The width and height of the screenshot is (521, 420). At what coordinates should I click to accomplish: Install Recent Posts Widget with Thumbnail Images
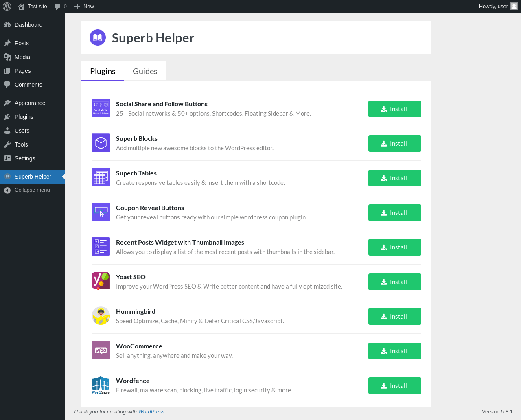click(395, 247)
